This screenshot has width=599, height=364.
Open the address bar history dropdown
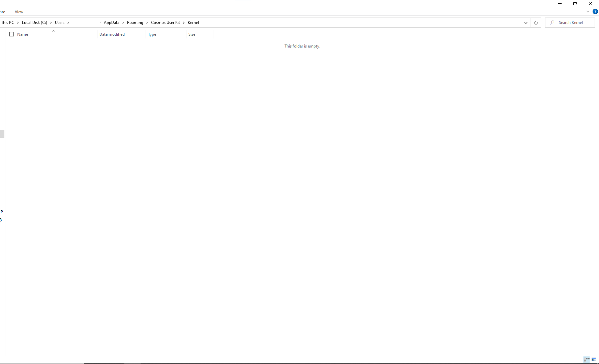[526, 23]
